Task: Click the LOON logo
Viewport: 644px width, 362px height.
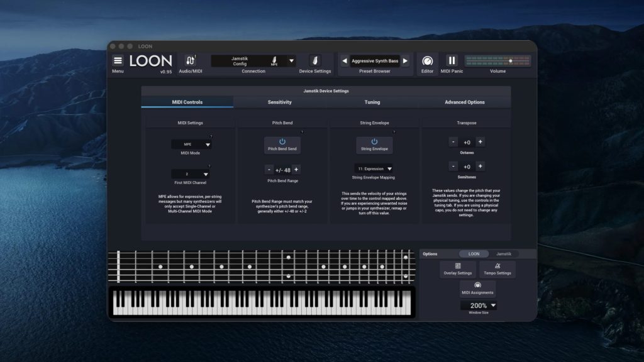Action: pos(151,61)
